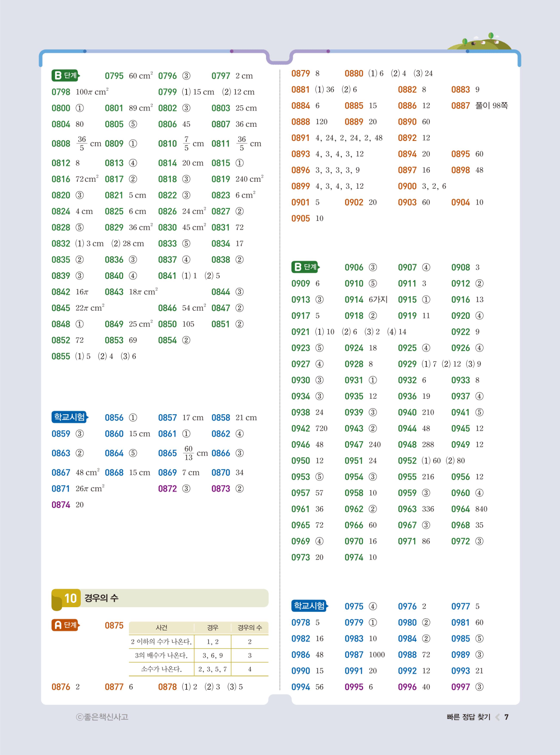The width and height of the screenshot is (560, 755).
Task: Click the 좋은책신사고 copyright text
Action: (x=102, y=717)
